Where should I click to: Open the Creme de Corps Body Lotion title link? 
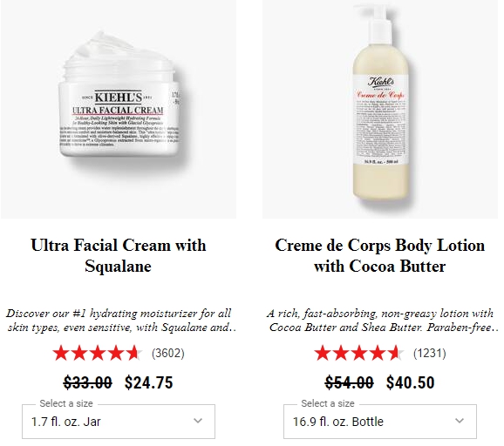tap(380, 255)
